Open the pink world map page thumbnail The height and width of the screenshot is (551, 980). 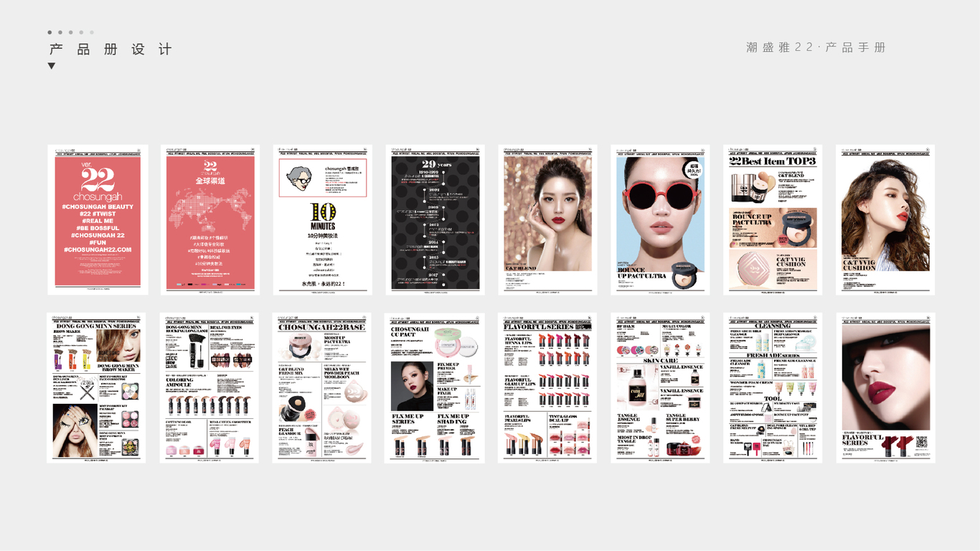(209, 220)
